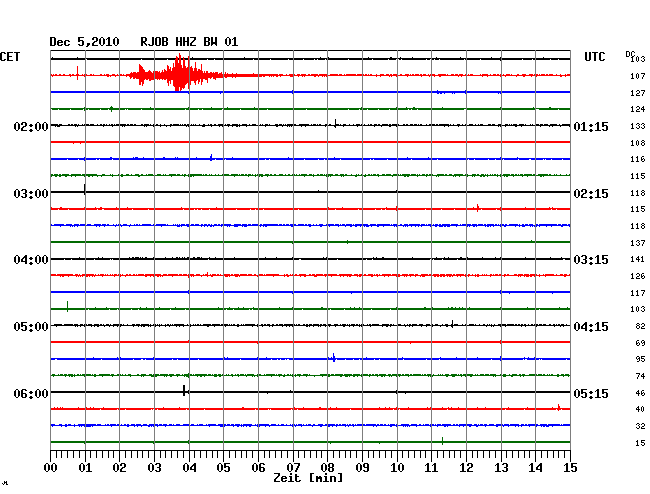Viewport: 650px width, 494px height.
Task: Select the 04:00 CET time label
Action: tap(31, 260)
